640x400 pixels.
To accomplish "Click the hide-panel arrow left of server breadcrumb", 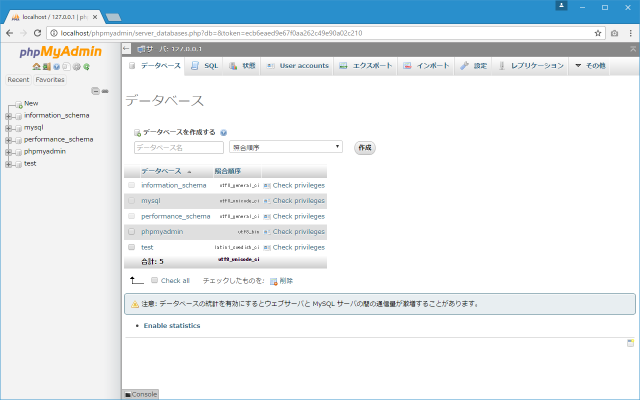I will [127, 49].
